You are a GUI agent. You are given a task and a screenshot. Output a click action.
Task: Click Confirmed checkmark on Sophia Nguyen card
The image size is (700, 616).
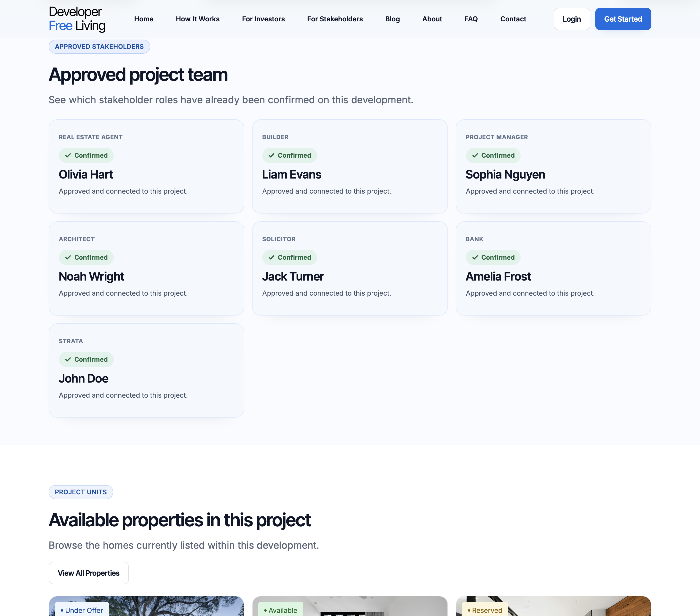(475, 155)
